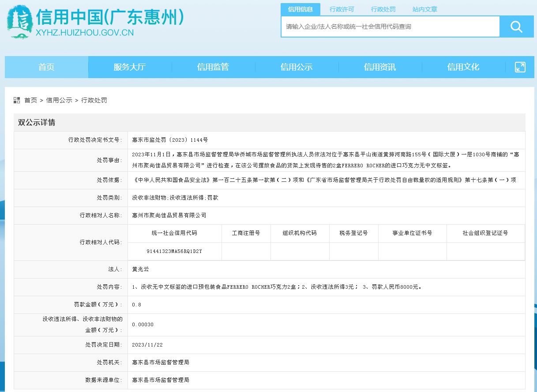
Task: Click the 行政相对人代码 row label
Action: tap(101, 242)
